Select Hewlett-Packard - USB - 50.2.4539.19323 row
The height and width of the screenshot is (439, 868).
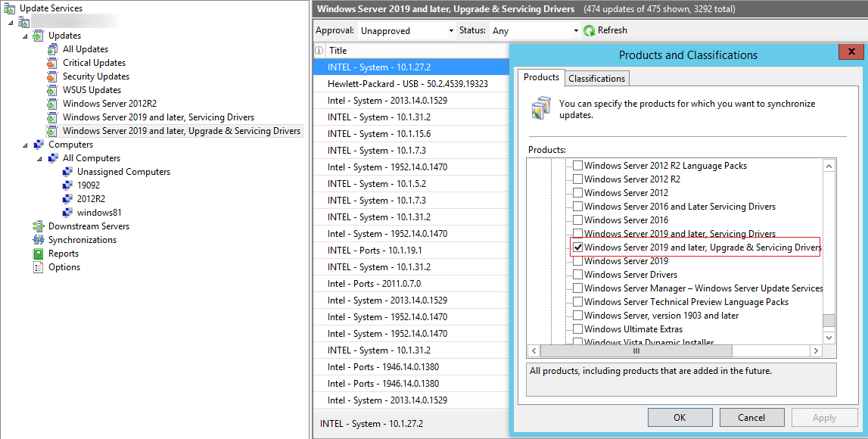411,84
